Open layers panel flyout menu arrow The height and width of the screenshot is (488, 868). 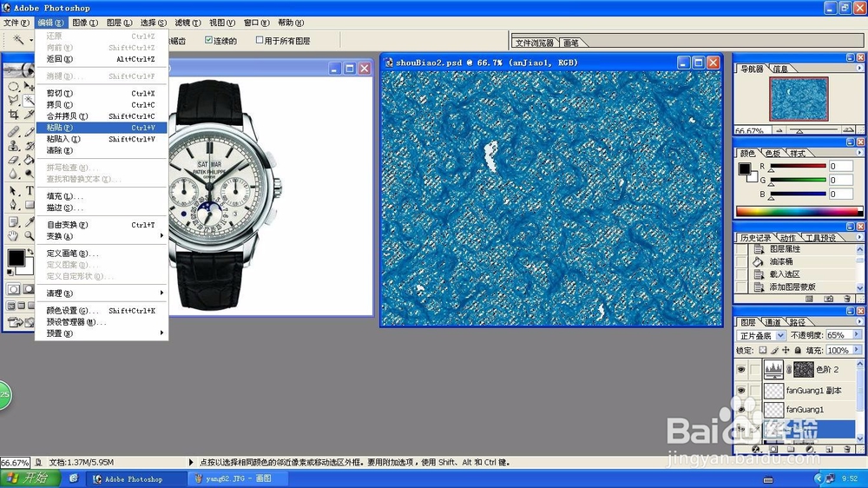[x=859, y=321]
